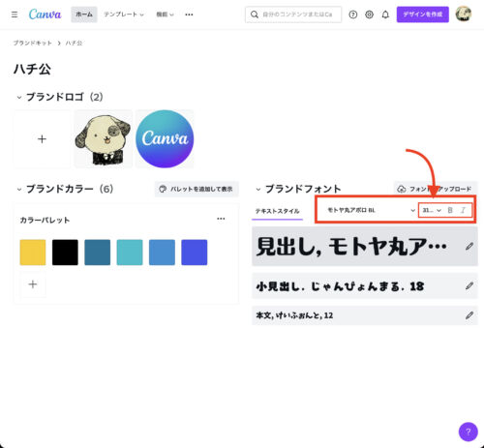Select the yellow color swatch
The height and width of the screenshot is (448, 484).
click(x=33, y=253)
